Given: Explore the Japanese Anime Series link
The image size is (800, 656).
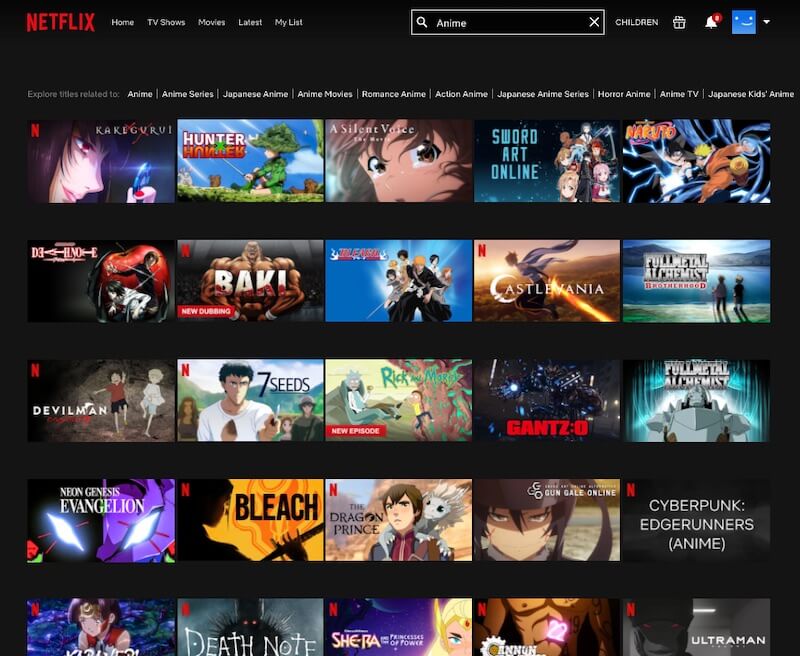Looking at the screenshot, I should coord(543,94).
